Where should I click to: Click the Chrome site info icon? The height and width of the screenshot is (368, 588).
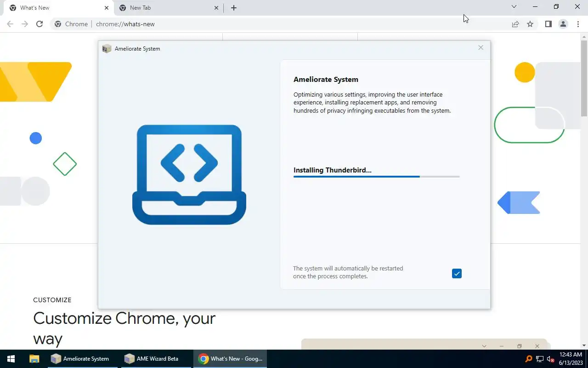click(x=58, y=24)
